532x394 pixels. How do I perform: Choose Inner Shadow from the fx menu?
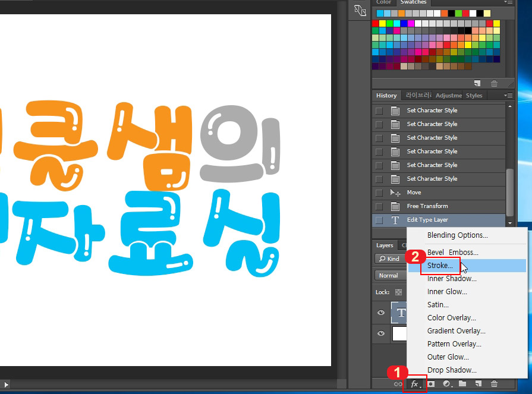click(452, 279)
